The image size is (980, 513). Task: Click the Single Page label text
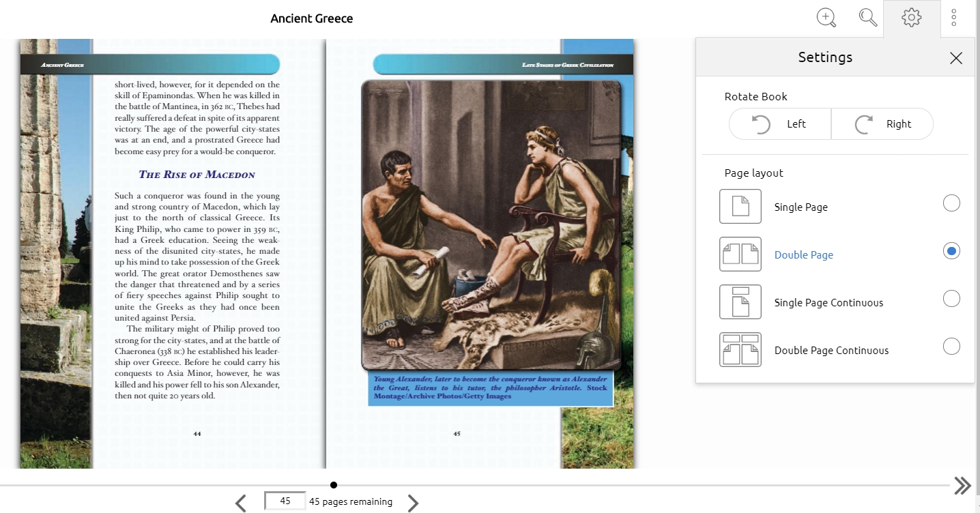[x=801, y=207]
